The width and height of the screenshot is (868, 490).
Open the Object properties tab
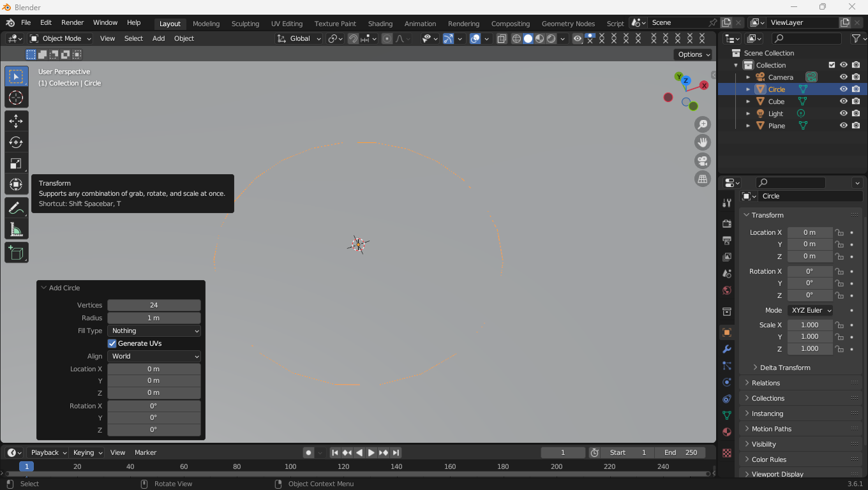727,332
